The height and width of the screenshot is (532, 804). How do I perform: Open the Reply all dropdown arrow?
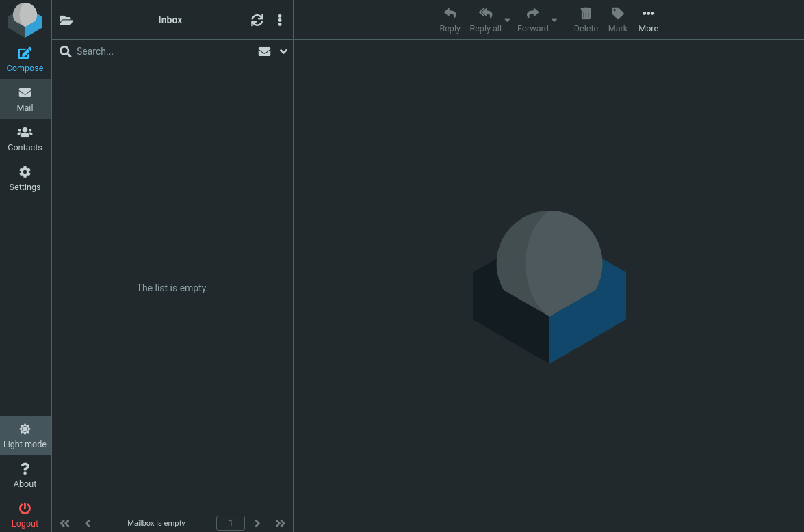(x=507, y=21)
